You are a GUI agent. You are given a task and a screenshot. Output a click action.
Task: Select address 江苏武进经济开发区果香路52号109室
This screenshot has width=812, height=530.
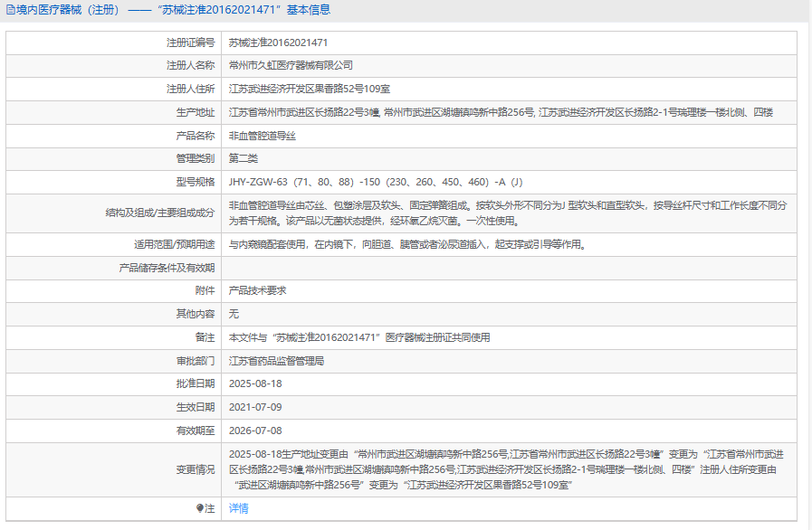(310, 89)
